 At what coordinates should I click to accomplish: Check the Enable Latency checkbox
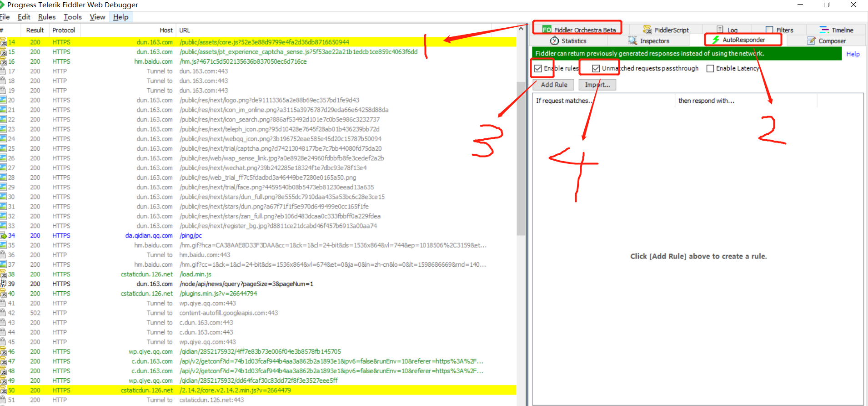point(710,68)
